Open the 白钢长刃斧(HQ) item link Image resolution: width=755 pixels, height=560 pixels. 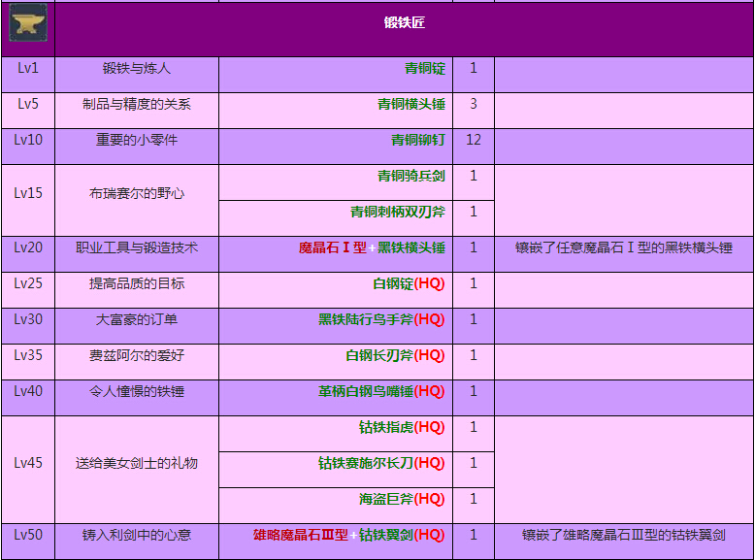coord(395,355)
